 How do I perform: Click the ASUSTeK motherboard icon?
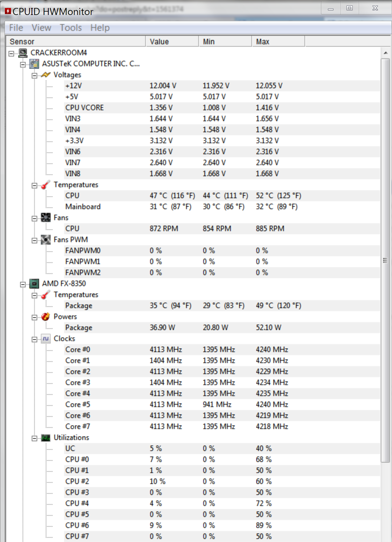(34, 64)
